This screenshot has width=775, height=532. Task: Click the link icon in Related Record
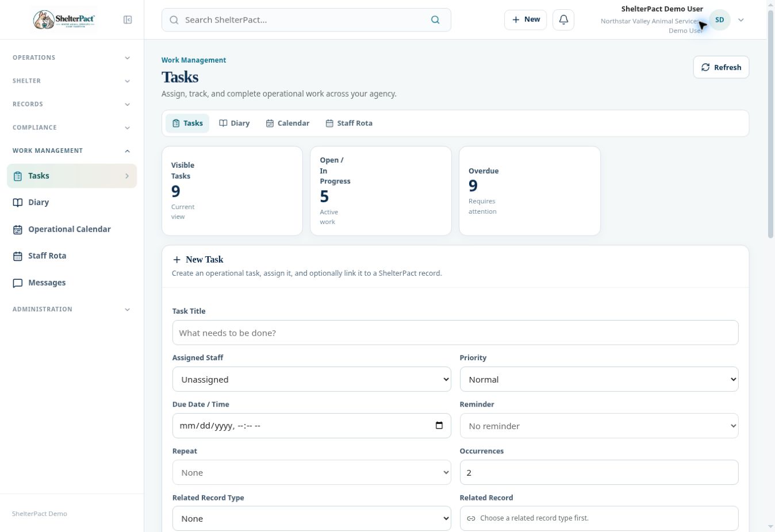(471, 518)
